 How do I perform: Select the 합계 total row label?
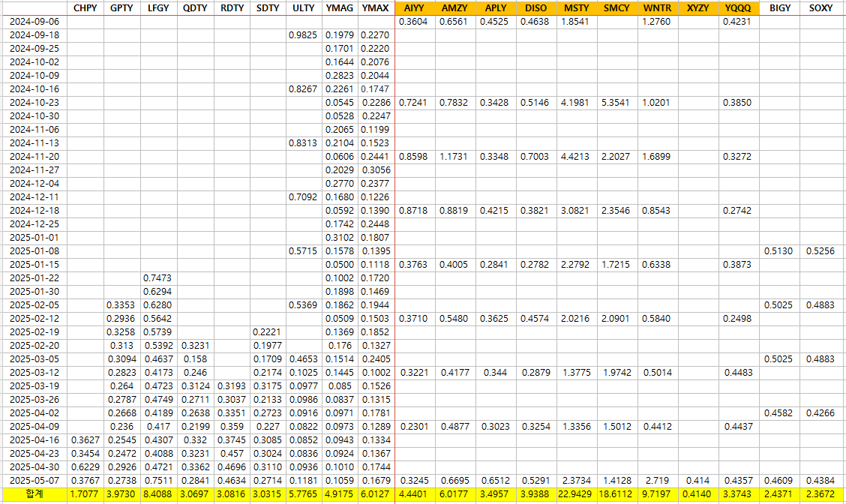34,493
